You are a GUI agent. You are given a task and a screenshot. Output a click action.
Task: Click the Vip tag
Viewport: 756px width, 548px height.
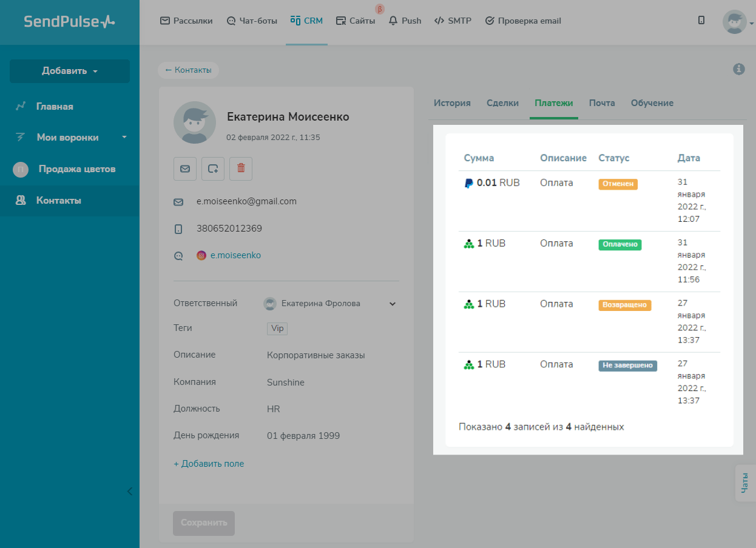click(277, 329)
